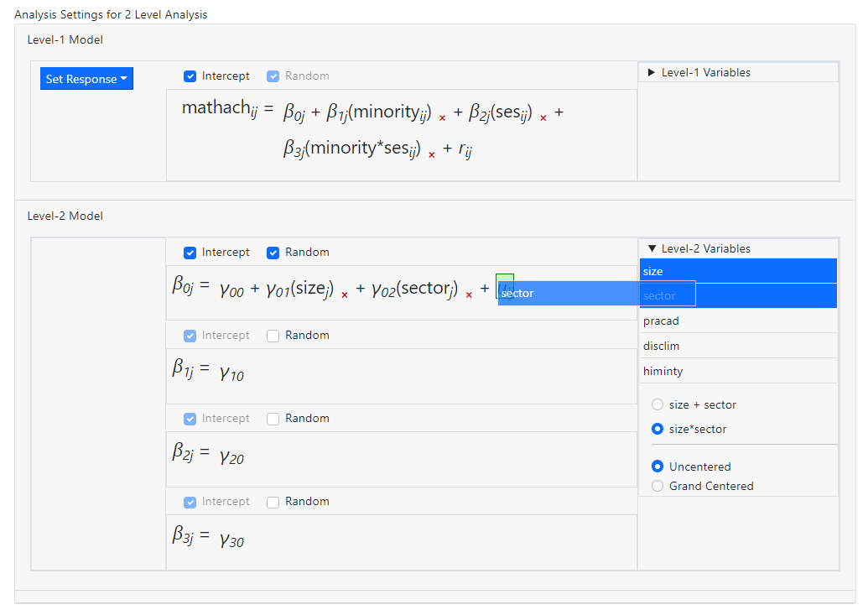Remove ses term via red x

[543, 119]
